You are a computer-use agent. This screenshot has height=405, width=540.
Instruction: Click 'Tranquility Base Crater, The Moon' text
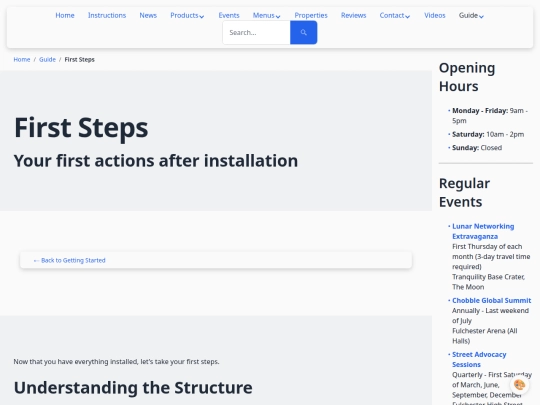489,282
